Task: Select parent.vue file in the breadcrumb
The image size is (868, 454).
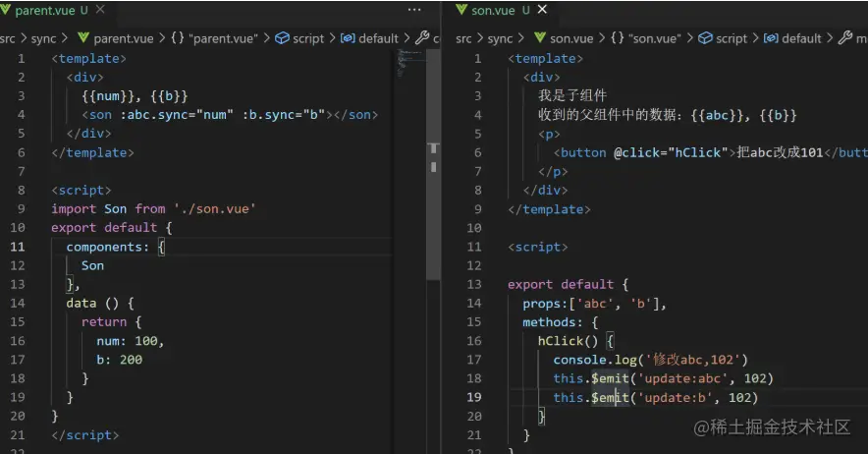Action: click(123, 38)
